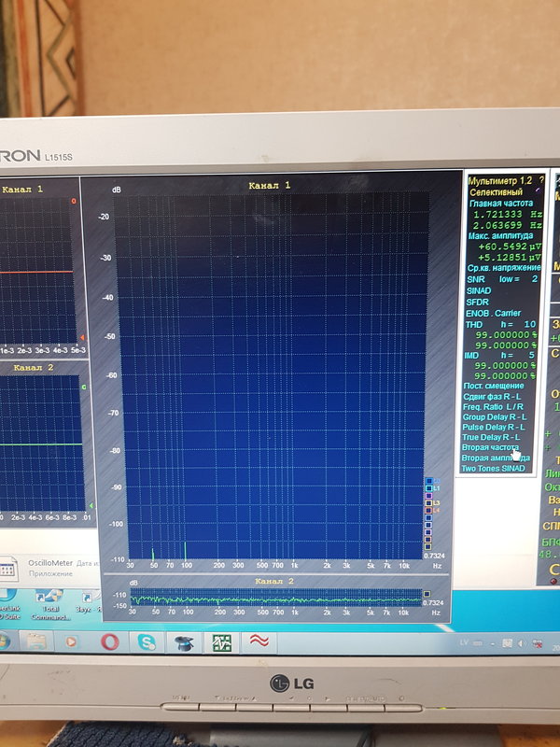The width and height of the screenshot is (560, 747).
Task: Select the OscilloMeter application file icon
Action: point(8,568)
